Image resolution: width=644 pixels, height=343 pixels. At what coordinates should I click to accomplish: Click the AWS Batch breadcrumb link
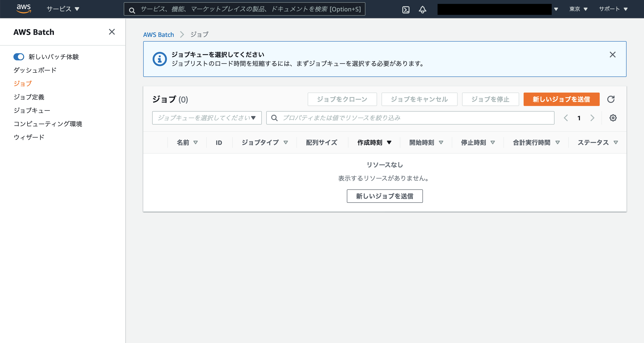(158, 34)
